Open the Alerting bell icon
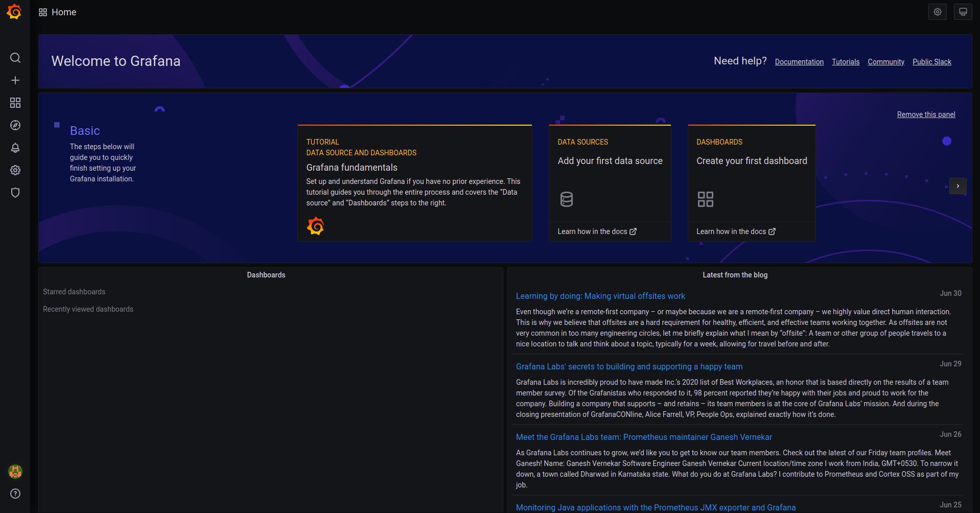Viewport: 980px width, 513px height. click(15, 148)
